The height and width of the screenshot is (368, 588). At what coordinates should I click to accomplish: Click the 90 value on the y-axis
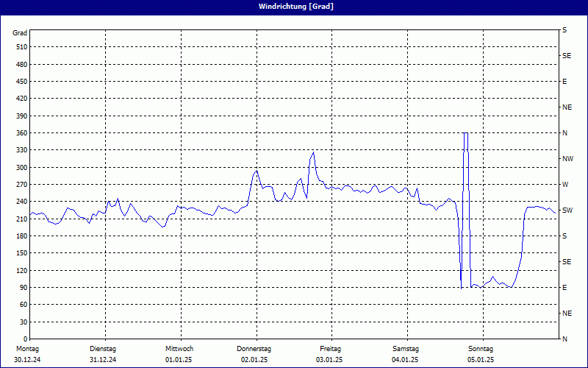pyautogui.click(x=23, y=288)
